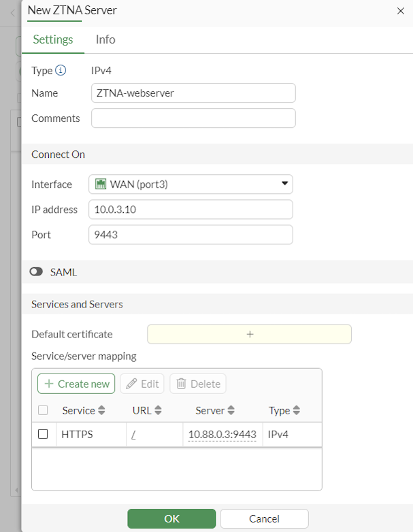This screenshot has height=532, width=413.
Task: Tick the select-all header checkbox
Action: (x=43, y=410)
